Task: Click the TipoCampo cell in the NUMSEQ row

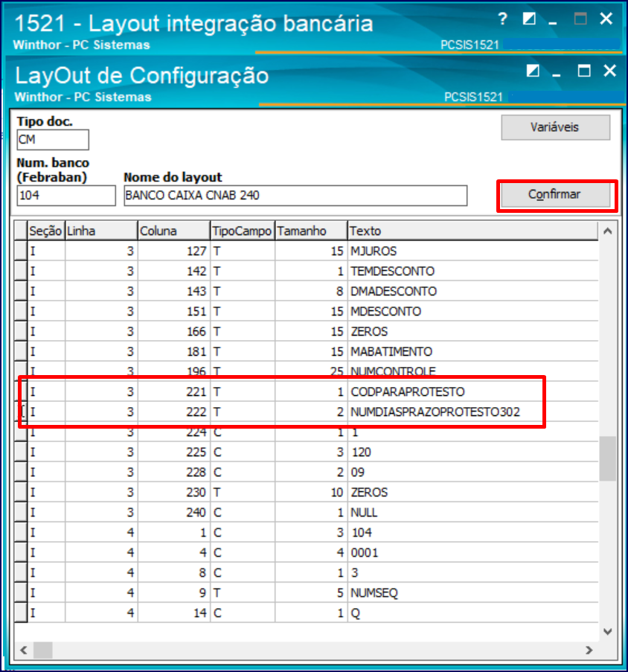Action: click(243, 594)
